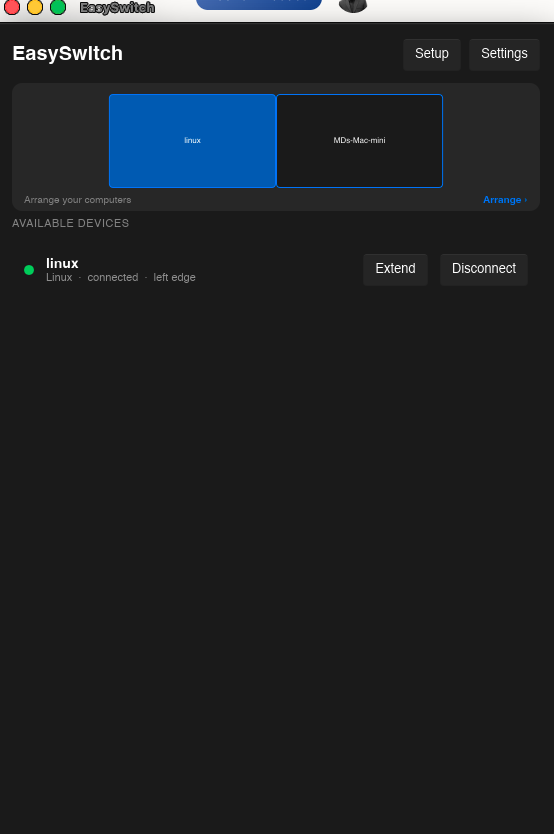Click the 'connected · left edge' status text

point(141,277)
